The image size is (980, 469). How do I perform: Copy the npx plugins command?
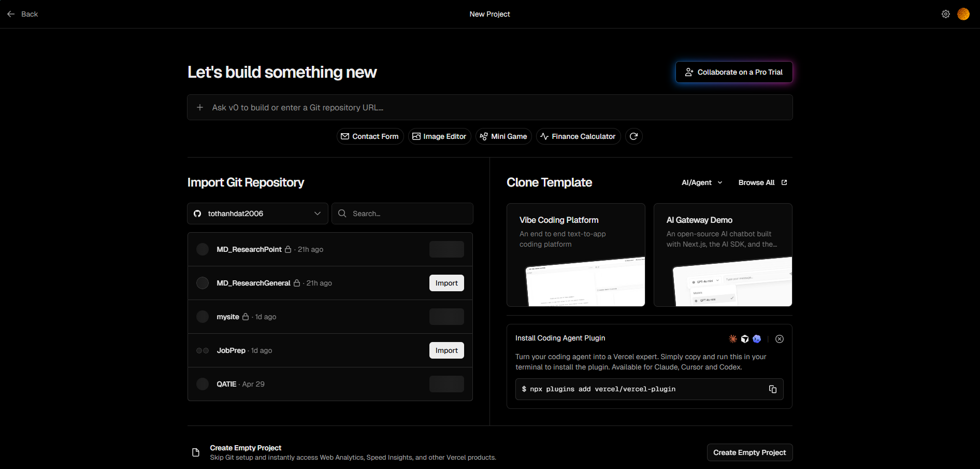[x=773, y=389]
